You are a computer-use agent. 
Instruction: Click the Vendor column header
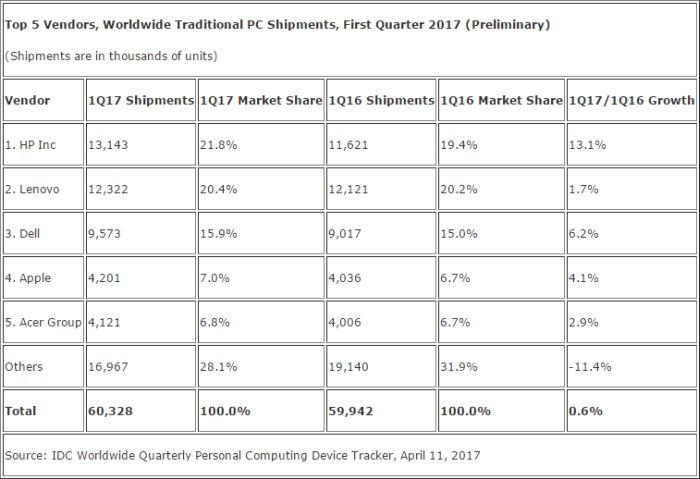point(43,100)
